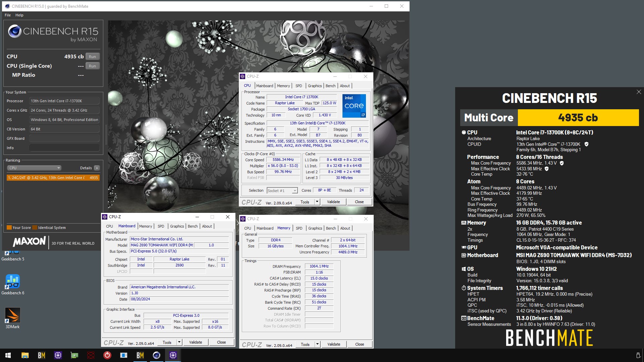Click the CPU section icon in BenchMate panel
The height and width of the screenshot is (362, 644).
click(464, 132)
